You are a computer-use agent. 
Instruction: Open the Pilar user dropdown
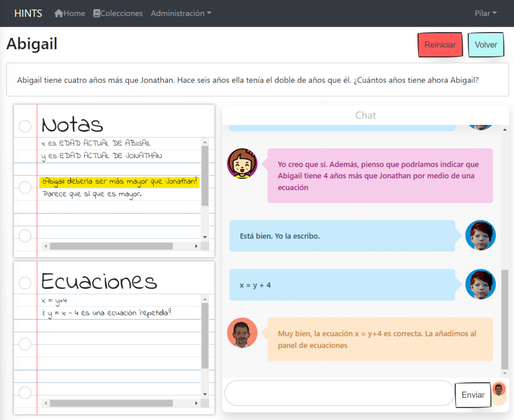pyautogui.click(x=485, y=13)
